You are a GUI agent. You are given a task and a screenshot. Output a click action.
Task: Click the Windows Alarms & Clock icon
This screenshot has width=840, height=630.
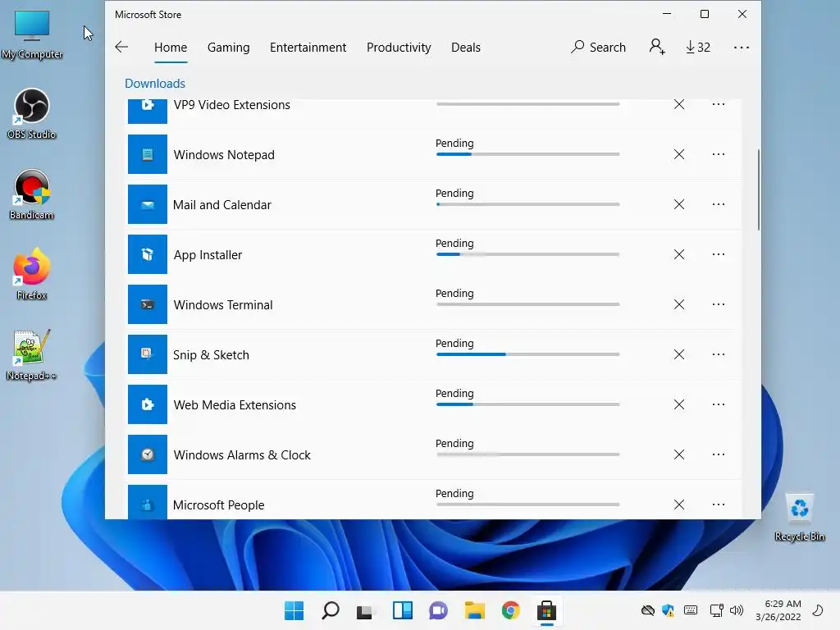[148, 454]
